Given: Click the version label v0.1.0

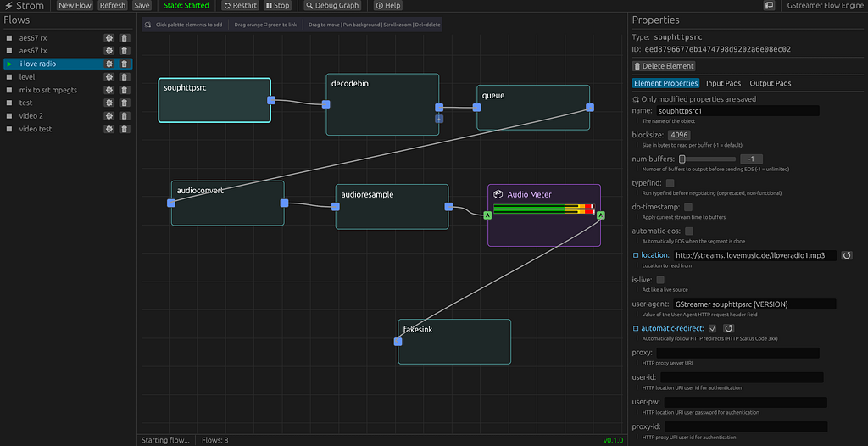Looking at the screenshot, I should click(x=613, y=440).
